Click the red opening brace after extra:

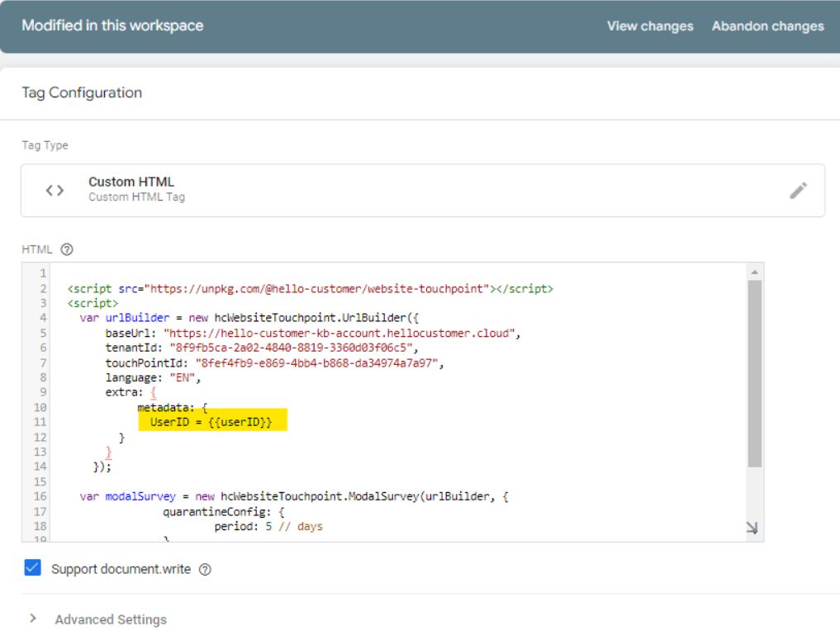(154, 392)
